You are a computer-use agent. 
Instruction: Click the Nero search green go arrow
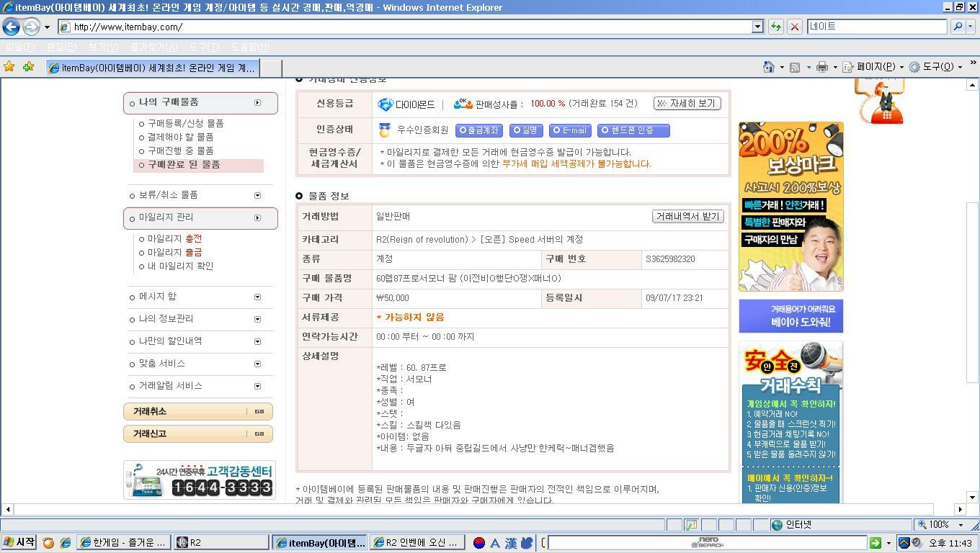coord(875,543)
